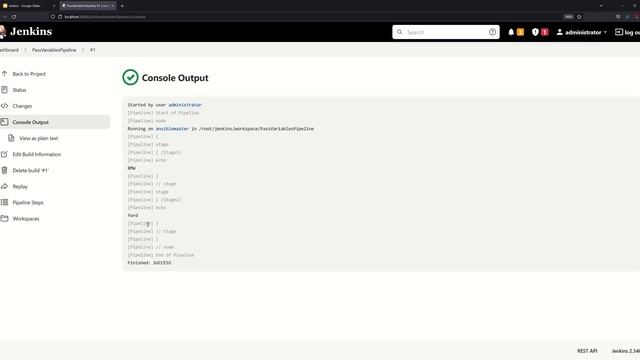
Task: Expand the administrator user dropdown
Action: pos(582,32)
